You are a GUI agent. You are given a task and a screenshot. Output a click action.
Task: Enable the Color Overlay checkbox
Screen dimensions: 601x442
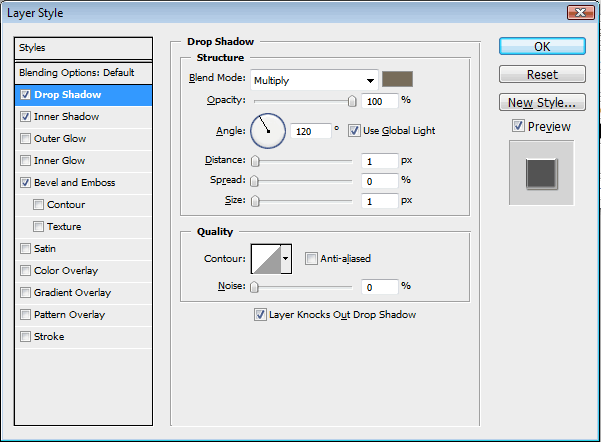click(x=25, y=271)
